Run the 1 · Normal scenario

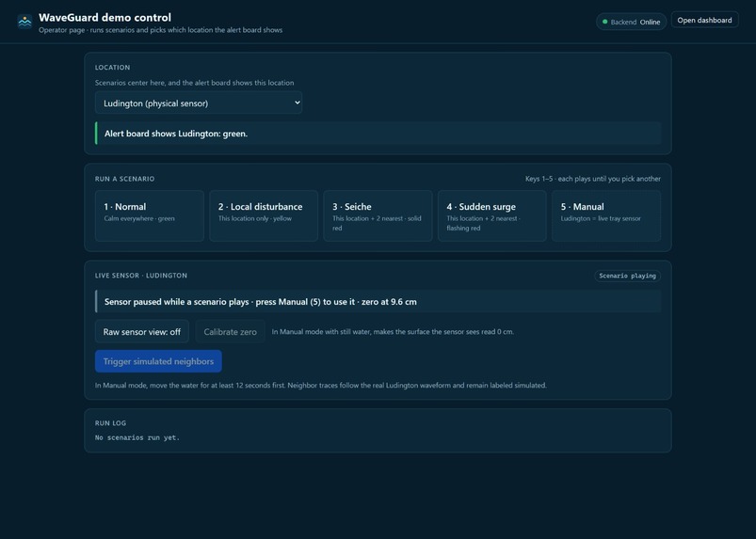click(150, 215)
